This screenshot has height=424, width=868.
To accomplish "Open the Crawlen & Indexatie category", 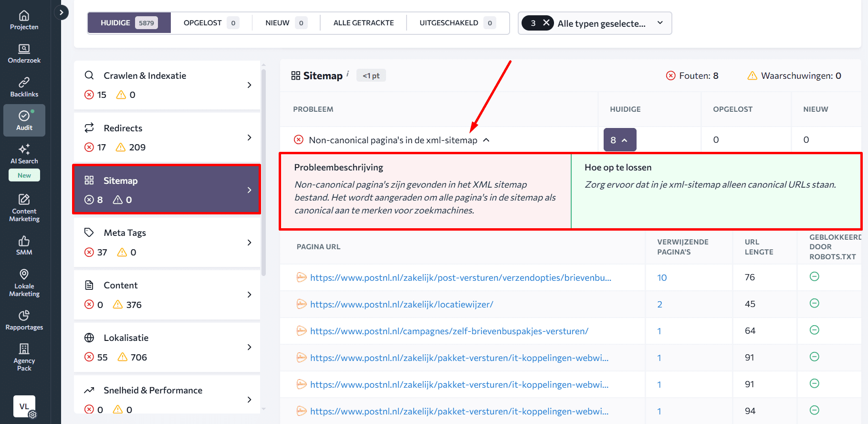I will pyautogui.click(x=167, y=85).
